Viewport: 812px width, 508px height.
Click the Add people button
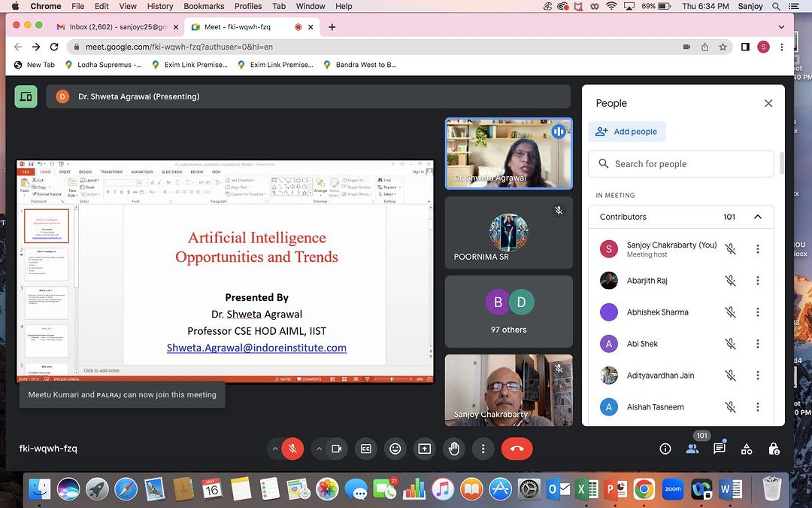[x=627, y=132]
